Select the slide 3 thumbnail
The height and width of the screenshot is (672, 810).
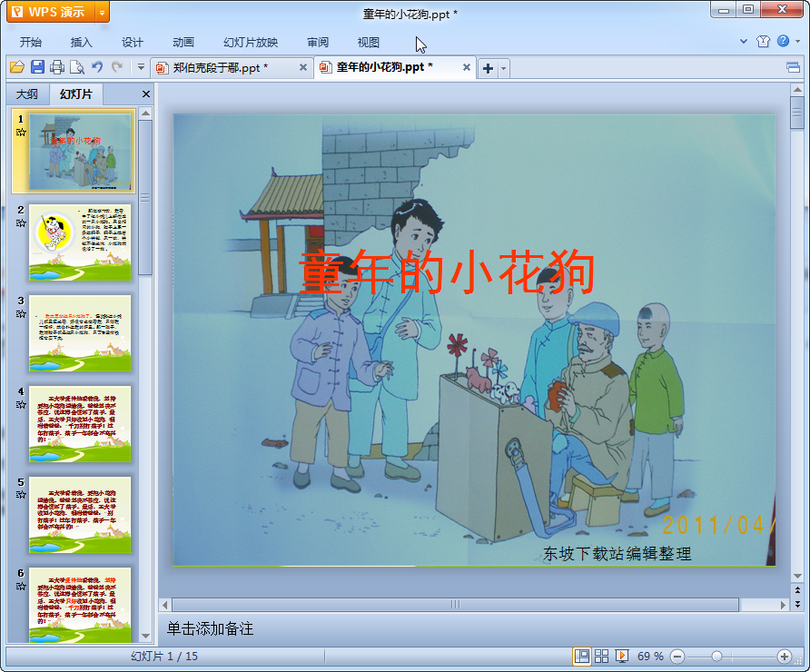point(80,332)
